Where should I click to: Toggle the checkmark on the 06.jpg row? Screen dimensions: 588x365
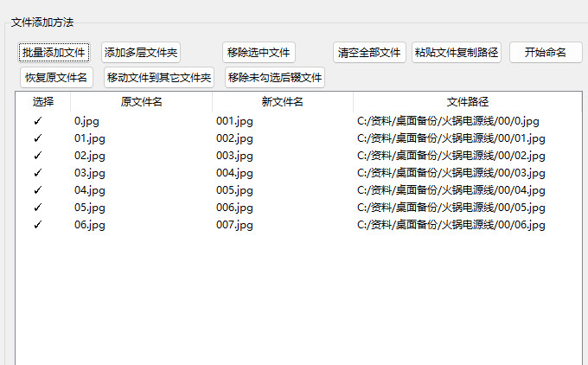point(37,225)
